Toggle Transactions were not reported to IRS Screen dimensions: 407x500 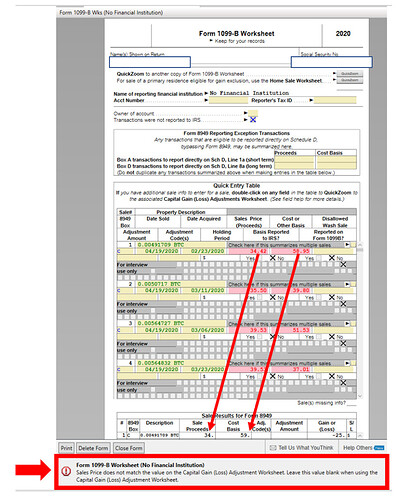253,120
